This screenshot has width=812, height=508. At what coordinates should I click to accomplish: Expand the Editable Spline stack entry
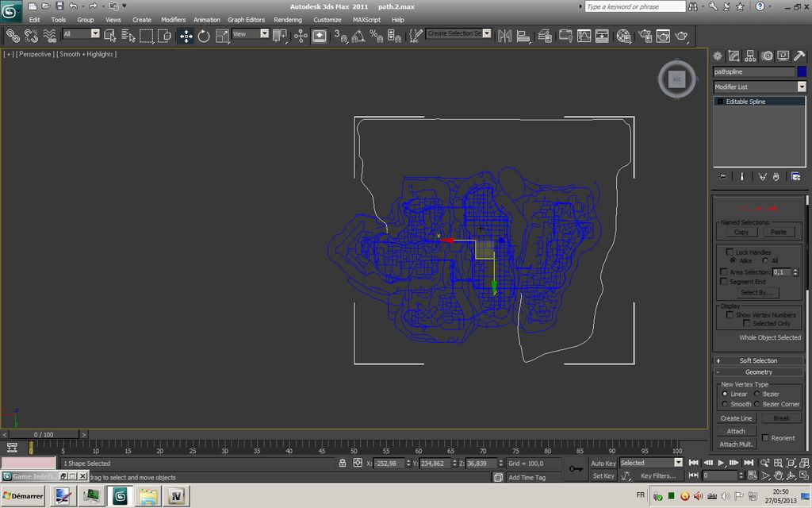[x=720, y=102]
